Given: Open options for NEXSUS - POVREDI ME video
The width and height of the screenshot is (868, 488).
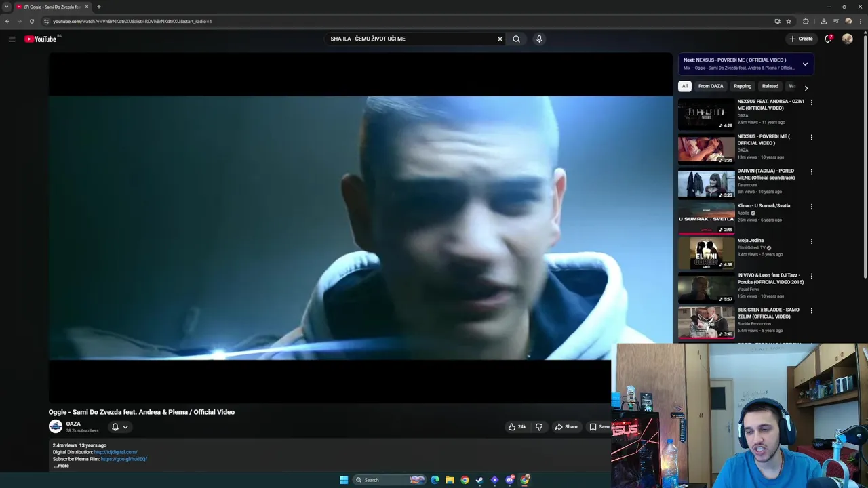Looking at the screenshot, I should 811,137.
